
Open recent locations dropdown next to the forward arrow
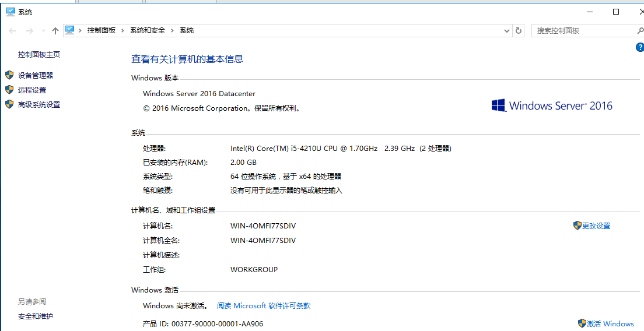[x=44, y=31]
